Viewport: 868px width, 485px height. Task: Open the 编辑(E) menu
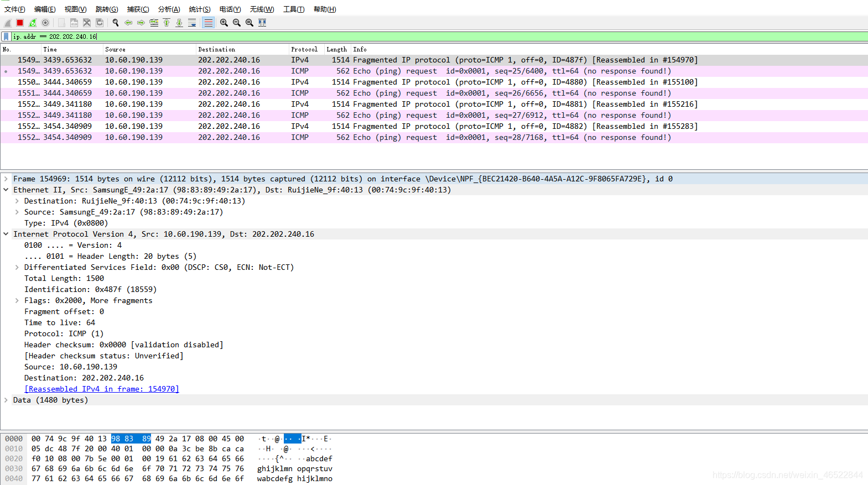tap(45, 9)
